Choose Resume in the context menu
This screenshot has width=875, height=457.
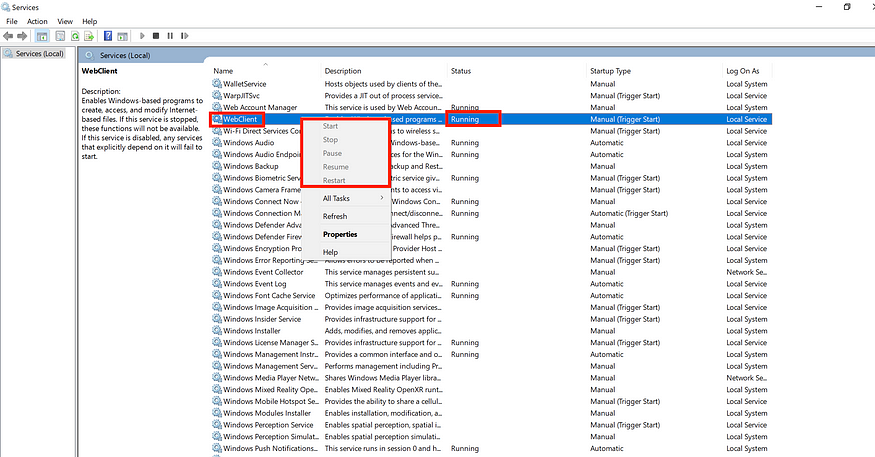[335, 167]
